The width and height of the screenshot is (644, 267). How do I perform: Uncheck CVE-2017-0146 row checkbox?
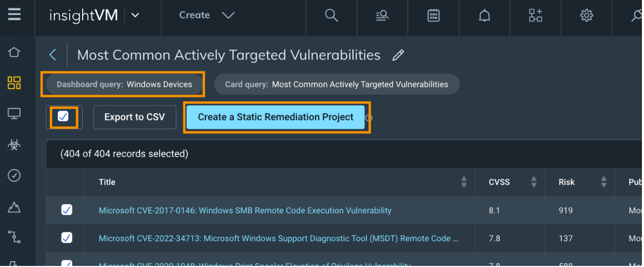pos(67,210)
